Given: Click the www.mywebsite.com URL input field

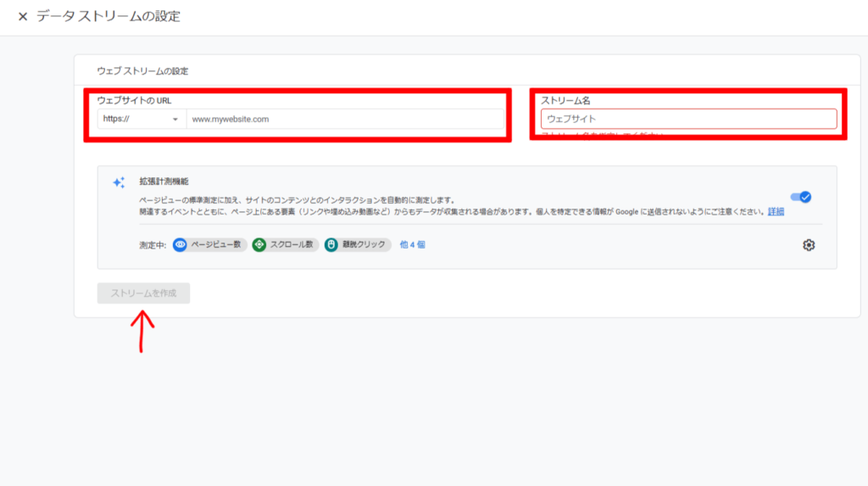Looking at the screenshot, I should click(343, 120).
